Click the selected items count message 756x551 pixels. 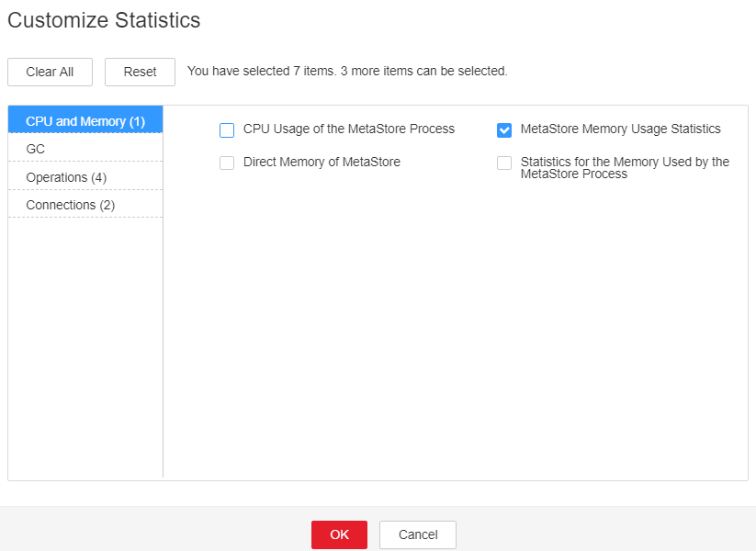click(x=347, y=71)
